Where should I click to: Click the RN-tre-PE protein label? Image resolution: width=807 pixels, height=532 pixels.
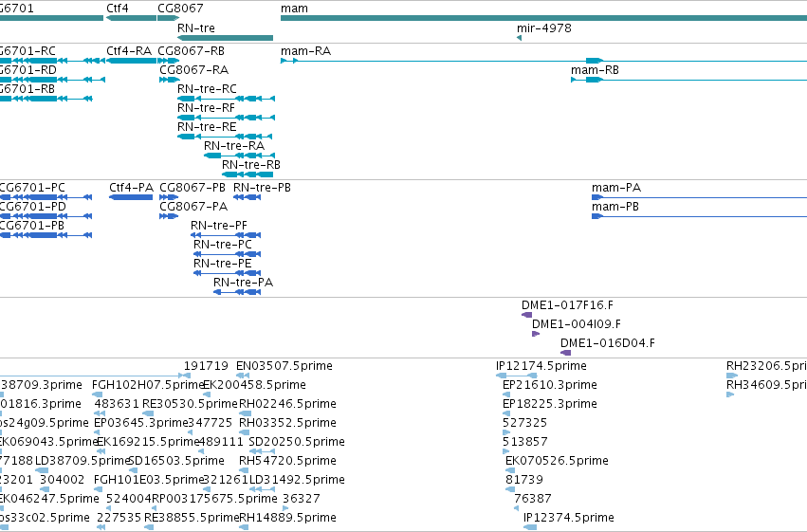[x=222, y=264]
